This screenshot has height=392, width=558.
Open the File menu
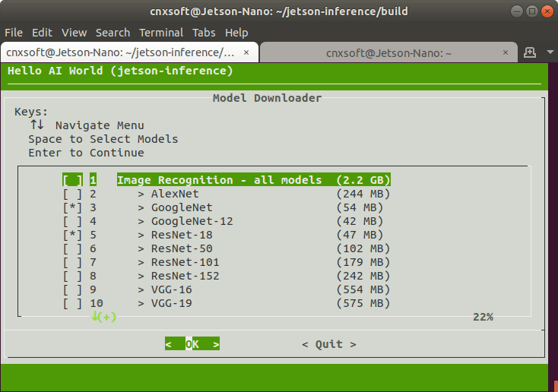(14, 33)
